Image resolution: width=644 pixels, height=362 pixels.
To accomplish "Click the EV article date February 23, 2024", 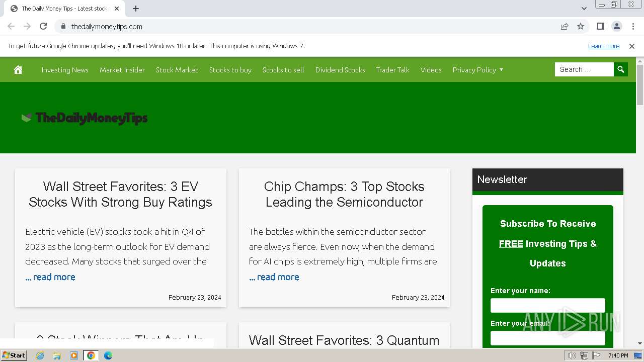I will [195, 298].
